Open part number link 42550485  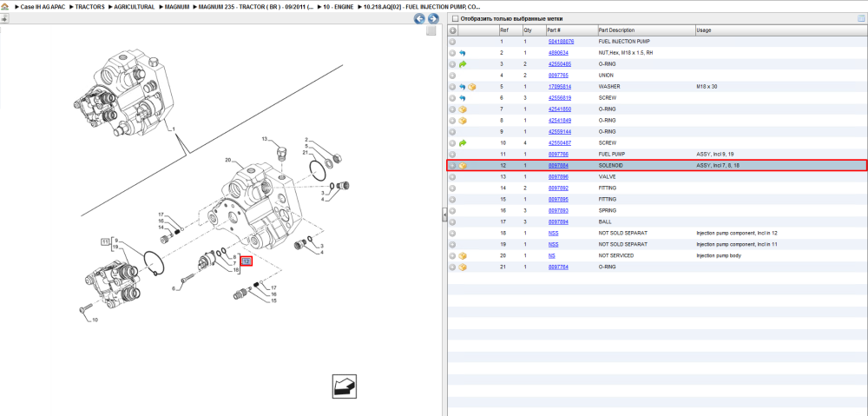pyautogui.click(x=560, y=64)
